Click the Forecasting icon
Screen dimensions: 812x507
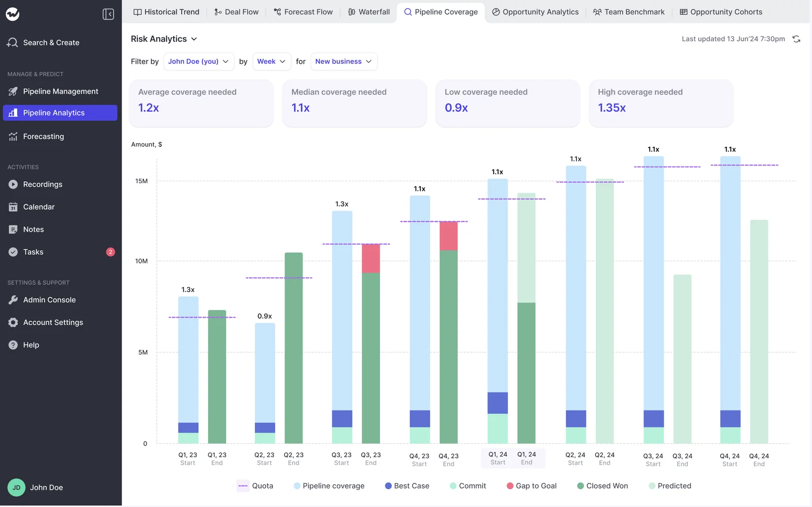(13, 137)
